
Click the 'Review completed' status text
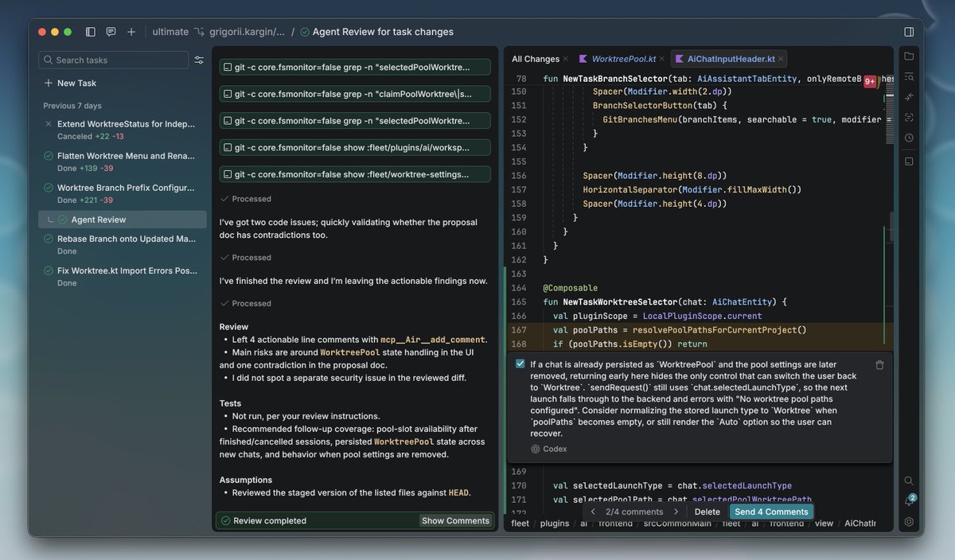coord(270,520)
